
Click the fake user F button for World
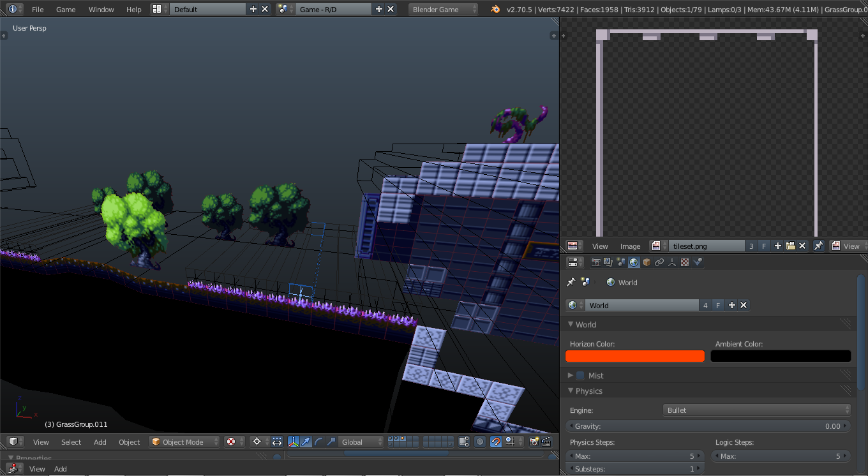(x=718, y=306)
